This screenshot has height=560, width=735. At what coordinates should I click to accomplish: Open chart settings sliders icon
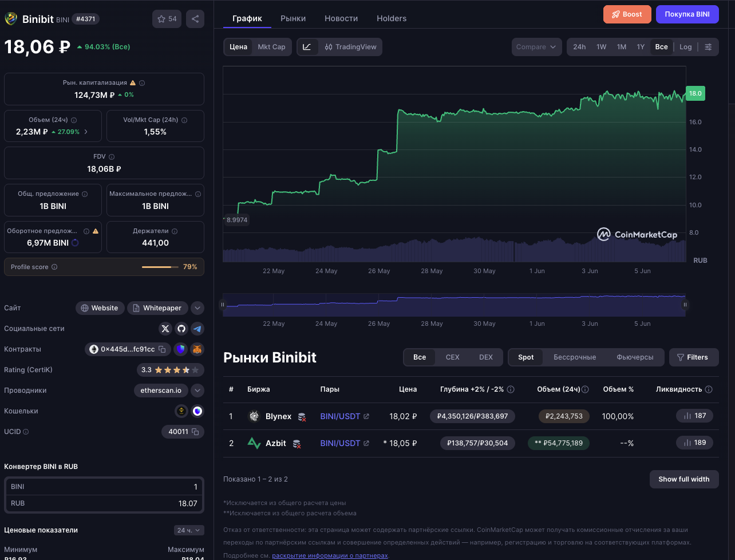point(708,47)
